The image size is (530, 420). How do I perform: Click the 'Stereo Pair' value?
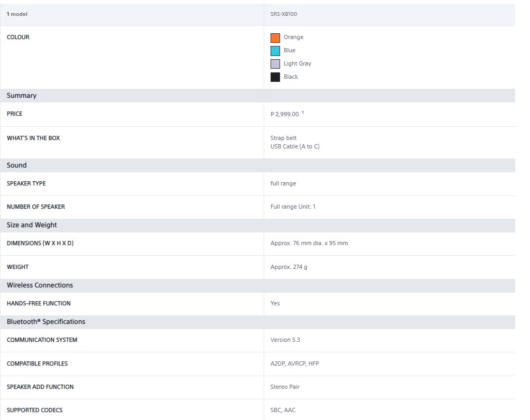click(285, 387)
